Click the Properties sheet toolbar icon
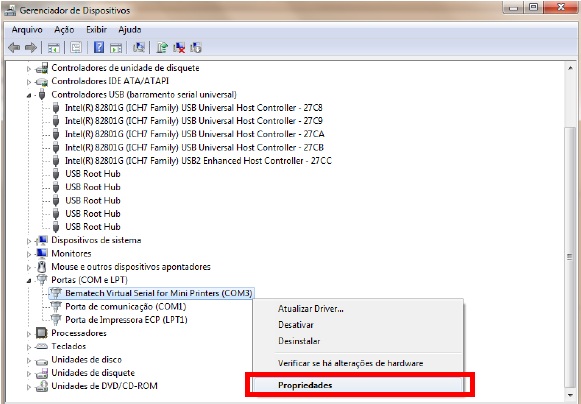The image size is (581, 404). coord(76,47)
